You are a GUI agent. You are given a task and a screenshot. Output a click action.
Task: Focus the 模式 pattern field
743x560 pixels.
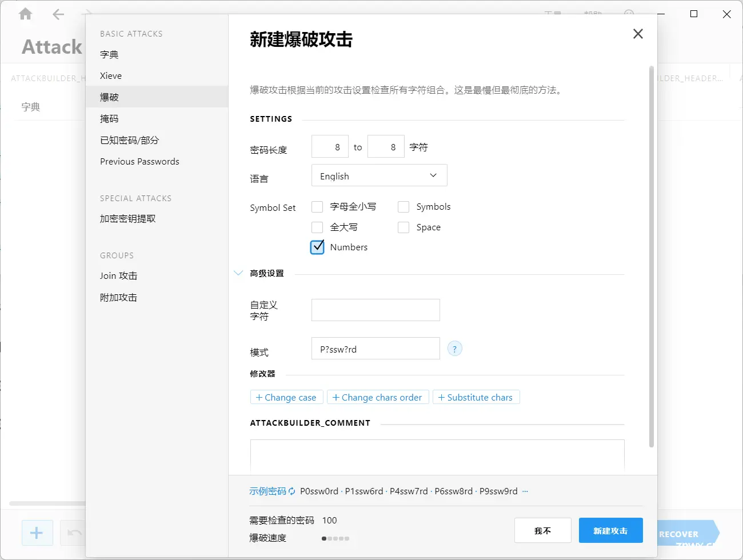[x=376, y=349]
